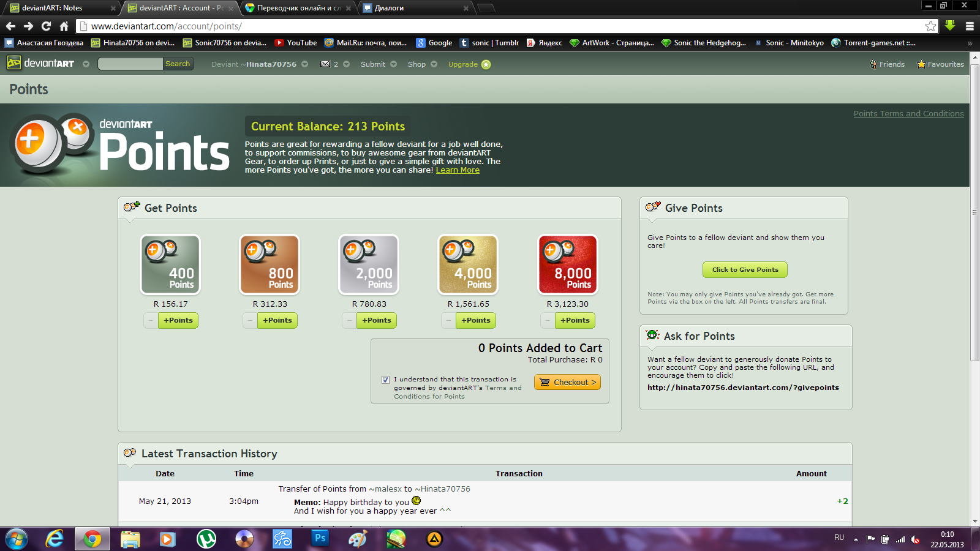Go back with the browser back arrow
This screenshot has width=980, height=551.
10,26
